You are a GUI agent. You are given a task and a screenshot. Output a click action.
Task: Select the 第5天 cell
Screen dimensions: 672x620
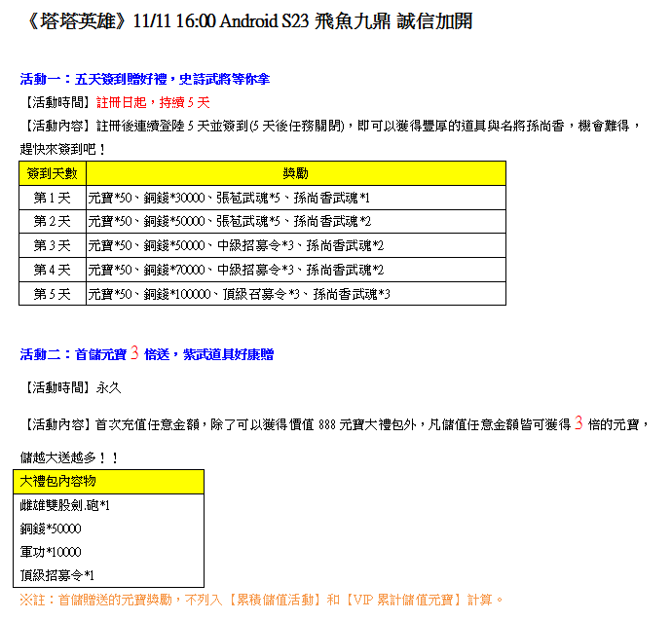tap(53, 294)
